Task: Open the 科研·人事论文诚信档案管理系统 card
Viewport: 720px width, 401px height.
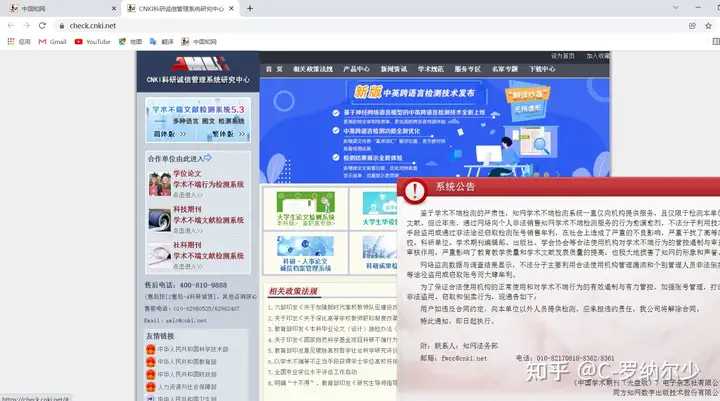Action: 305,253
